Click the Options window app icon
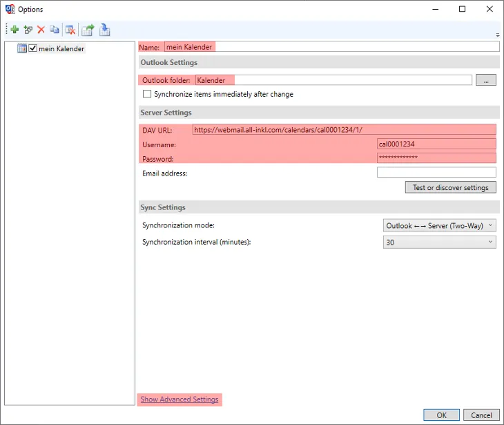Screen dimensions: 504x425 [10, 9]
